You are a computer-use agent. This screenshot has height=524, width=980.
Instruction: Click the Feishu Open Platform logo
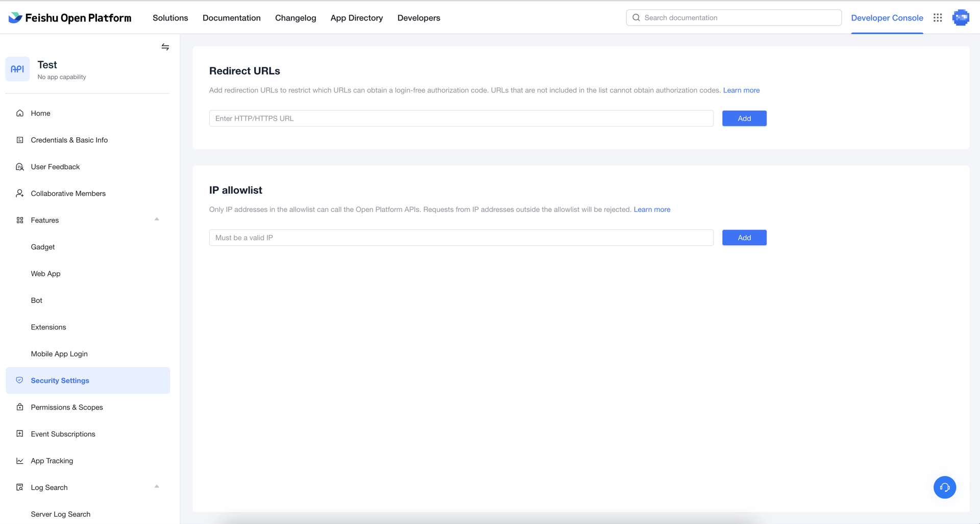pyautogui.click(x=70, y=18)
